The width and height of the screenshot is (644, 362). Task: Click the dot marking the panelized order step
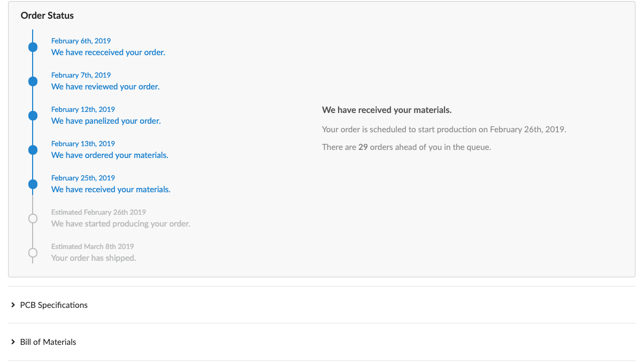pos(33,115)
